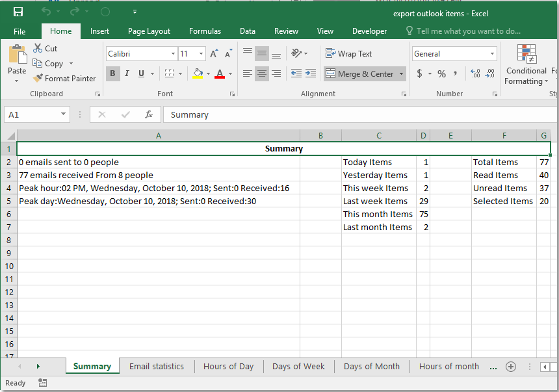Image resolution: width=559 pixels, height=392 pixels.
Task: Apply underline formatting
Action: point(140,73)
